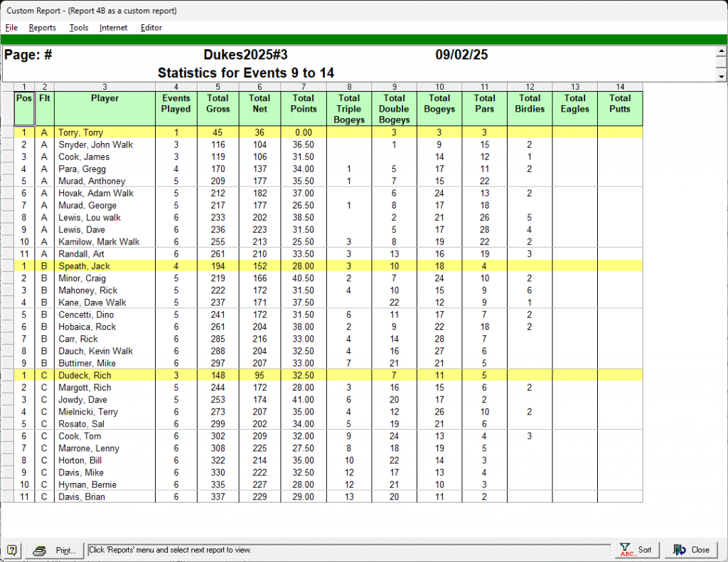Click the header pane scroll up arrow
This screenshot has width=728, height=562.
[x=722, y=53]
